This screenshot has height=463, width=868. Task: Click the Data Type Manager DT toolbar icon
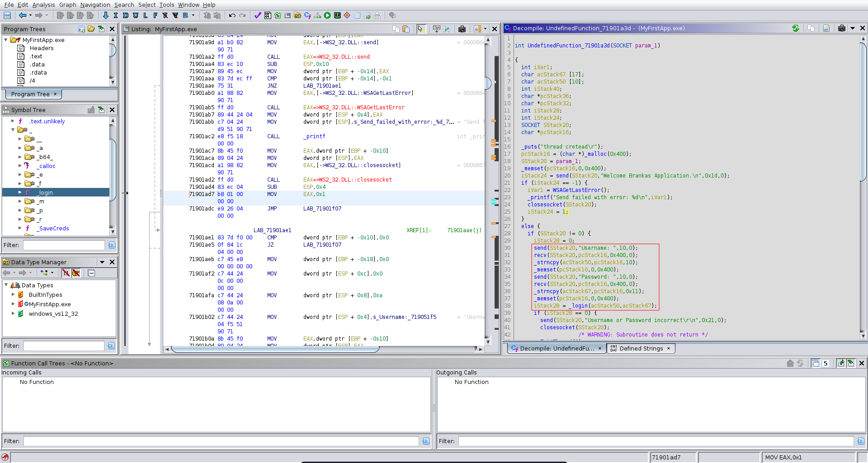pyautogui.click(x=297, y=15)
